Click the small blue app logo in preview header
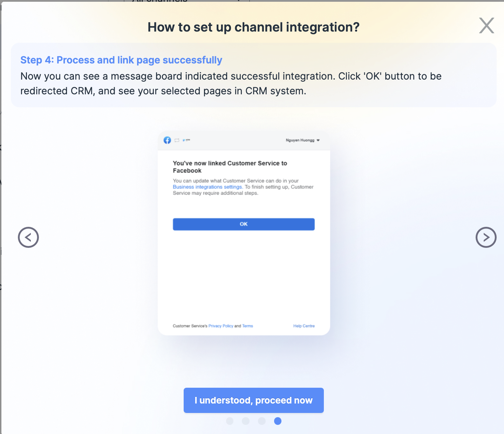This screenshot has height=434, width=504. click(x=186, y=140)
